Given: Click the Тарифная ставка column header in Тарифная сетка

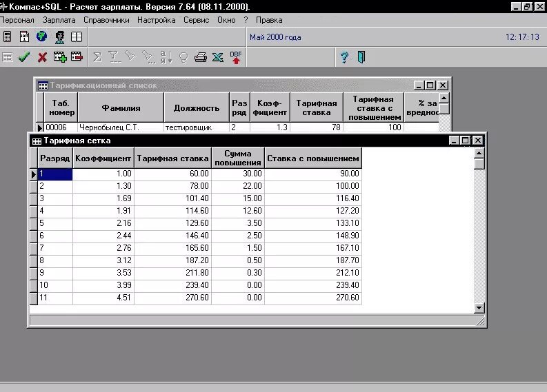Looking at the screenshot, I should click(172, 158).
